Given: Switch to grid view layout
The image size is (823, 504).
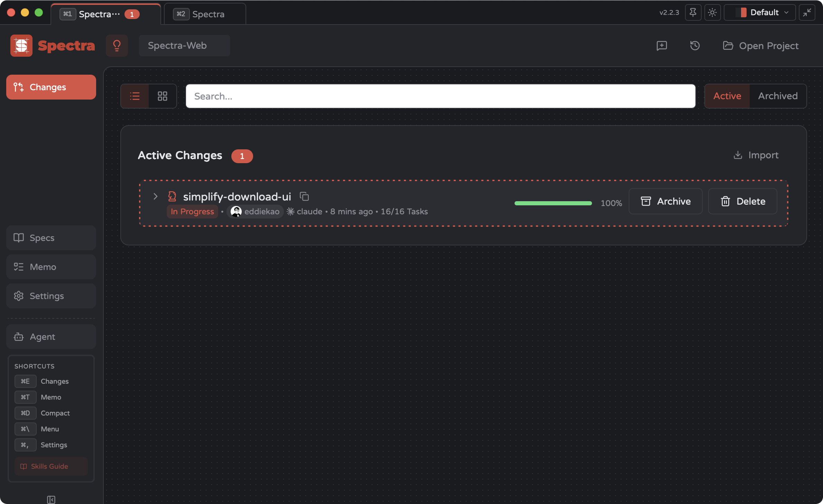Looking at the screenshot, I should click(162, 96).
